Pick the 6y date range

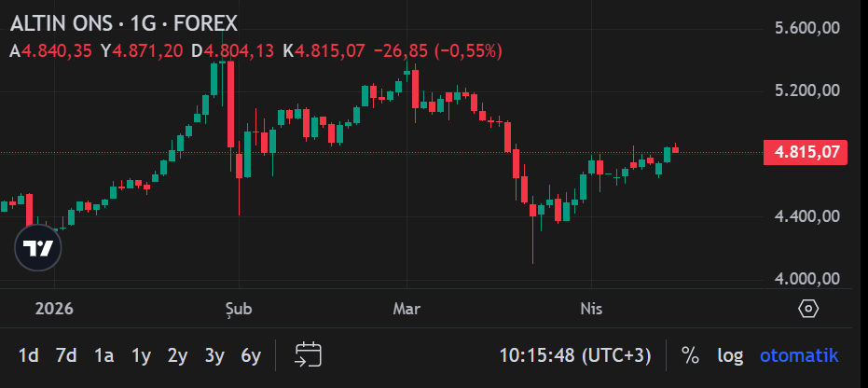pos(251,355)
